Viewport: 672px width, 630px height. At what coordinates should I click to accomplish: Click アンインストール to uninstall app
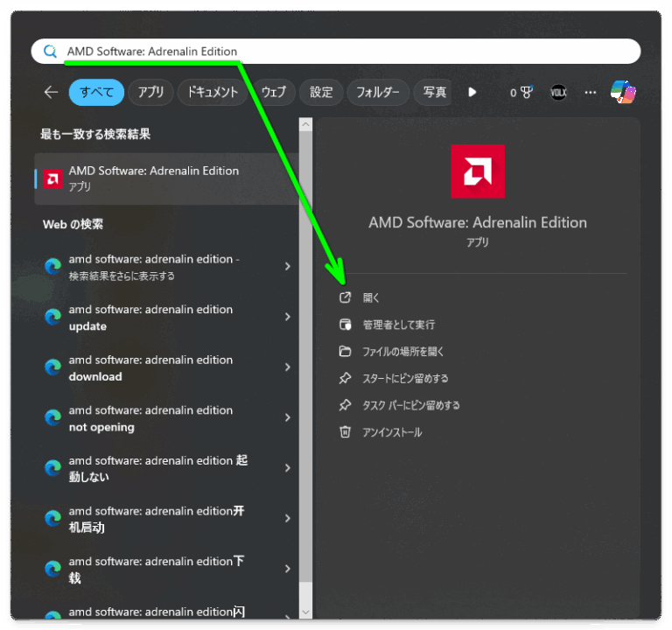392,432
